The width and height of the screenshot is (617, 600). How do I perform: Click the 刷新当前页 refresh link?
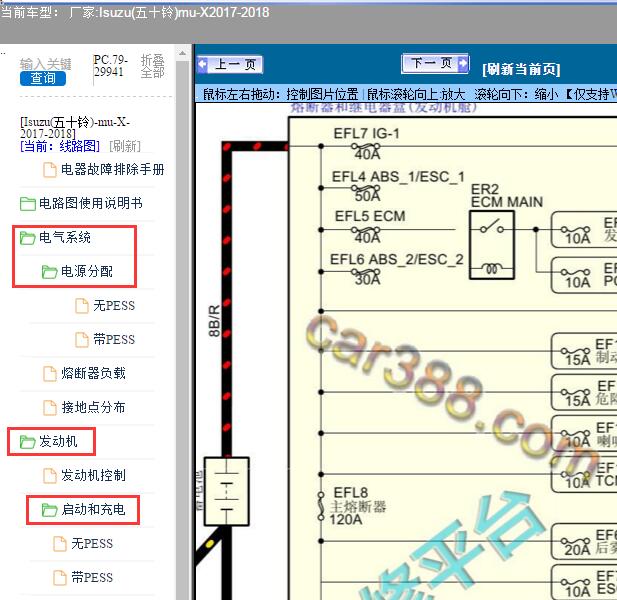(521, 69)
